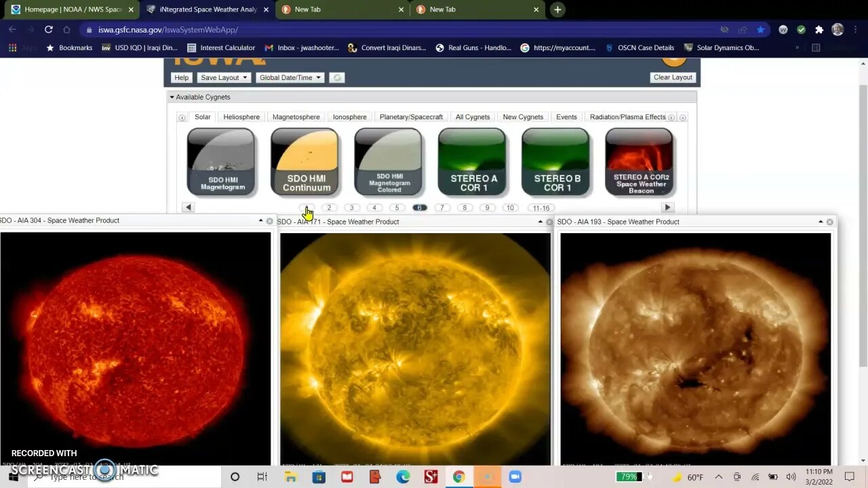
Task: Open the STEREO A COR2 Beacon cygnet
Action: pos(639,162)
